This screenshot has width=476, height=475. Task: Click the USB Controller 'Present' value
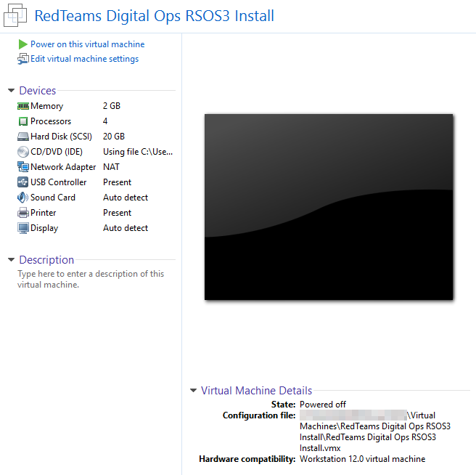(x=117, y=182)
